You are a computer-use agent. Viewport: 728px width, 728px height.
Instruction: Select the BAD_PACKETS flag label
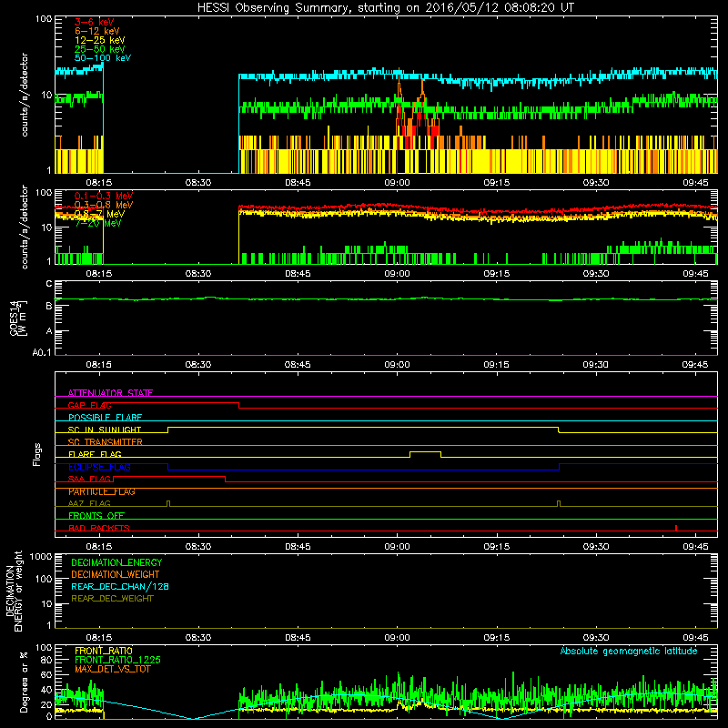99,528
